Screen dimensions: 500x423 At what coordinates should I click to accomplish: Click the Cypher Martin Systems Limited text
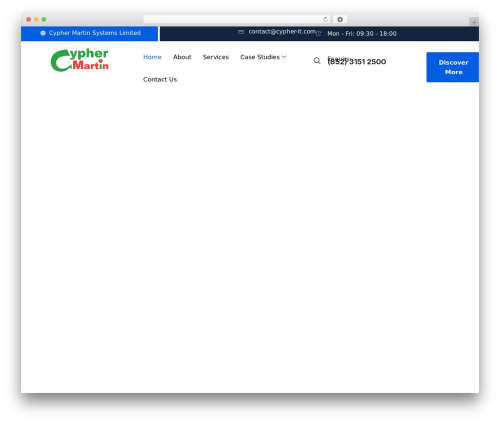click(95, 33)
